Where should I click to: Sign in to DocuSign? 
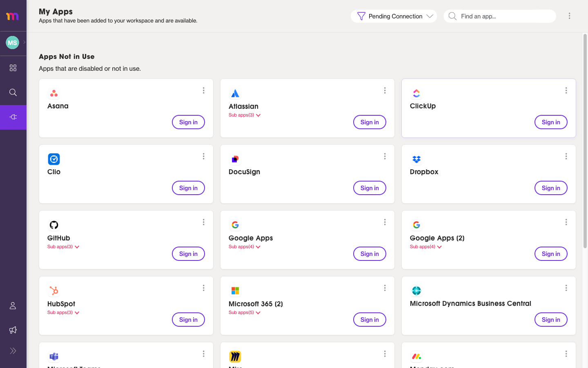point(370,188)
